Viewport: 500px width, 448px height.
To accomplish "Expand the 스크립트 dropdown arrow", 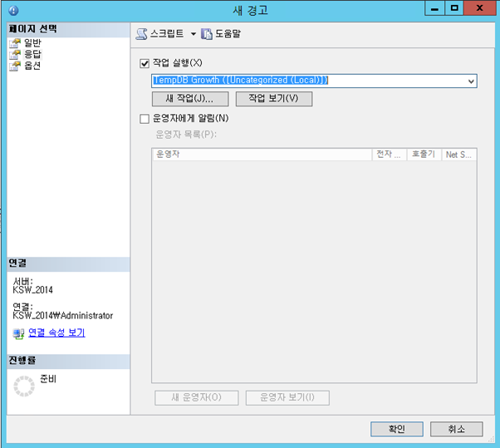I will pyautogui.click(x=194, y=34).
